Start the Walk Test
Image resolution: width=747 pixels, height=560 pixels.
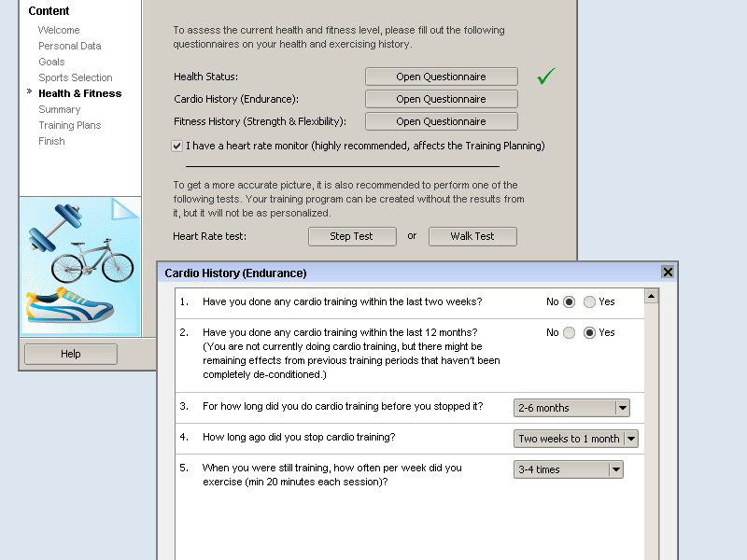pyautogui.click(x=472, y=236)
